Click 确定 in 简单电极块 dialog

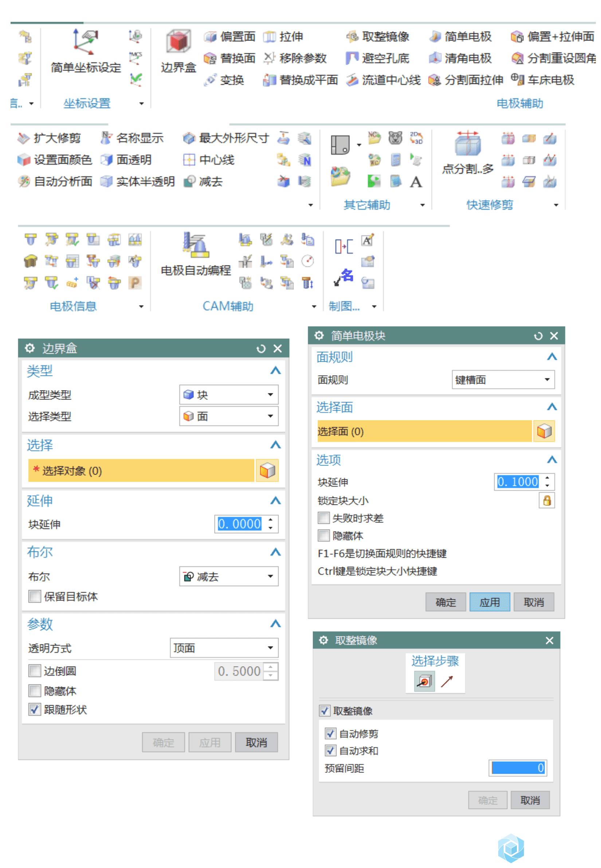pyautogui.click(x=446, y=602)
